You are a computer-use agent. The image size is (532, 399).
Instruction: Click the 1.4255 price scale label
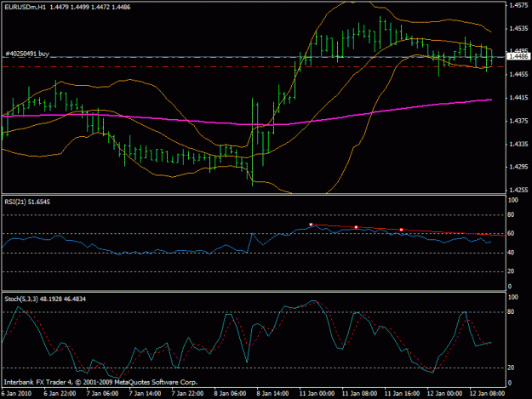518,190
